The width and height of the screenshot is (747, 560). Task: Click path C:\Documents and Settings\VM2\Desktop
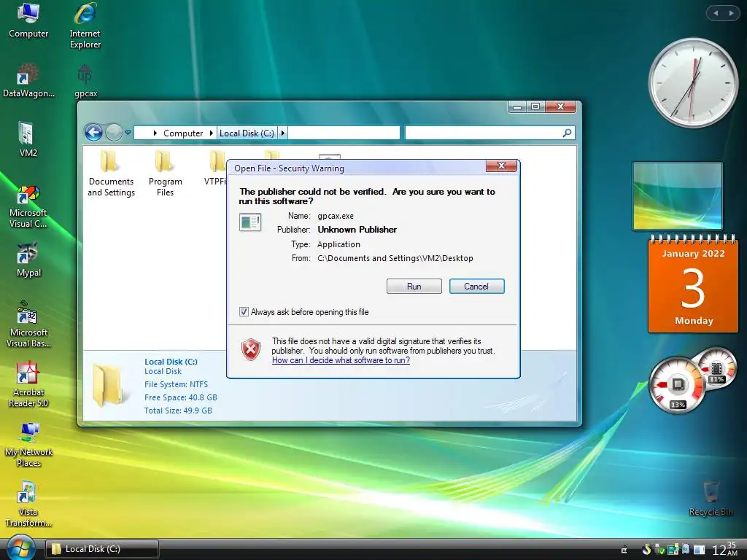[x=395, y=258]
